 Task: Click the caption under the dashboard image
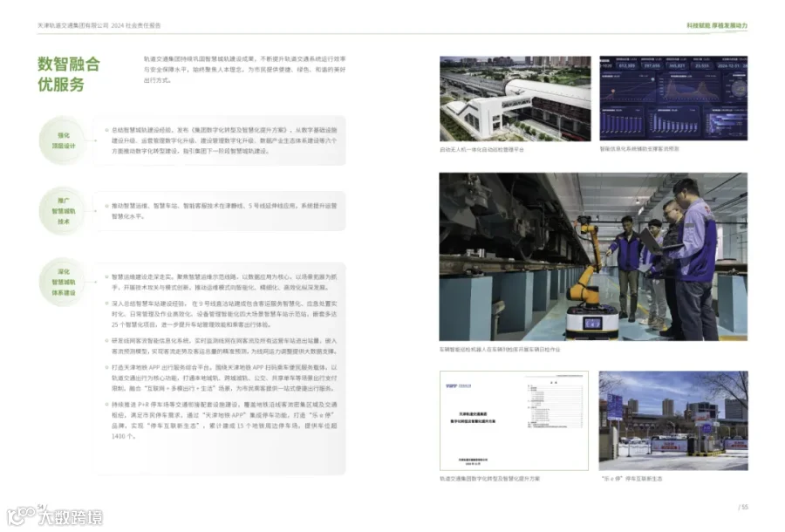(639, 149)
